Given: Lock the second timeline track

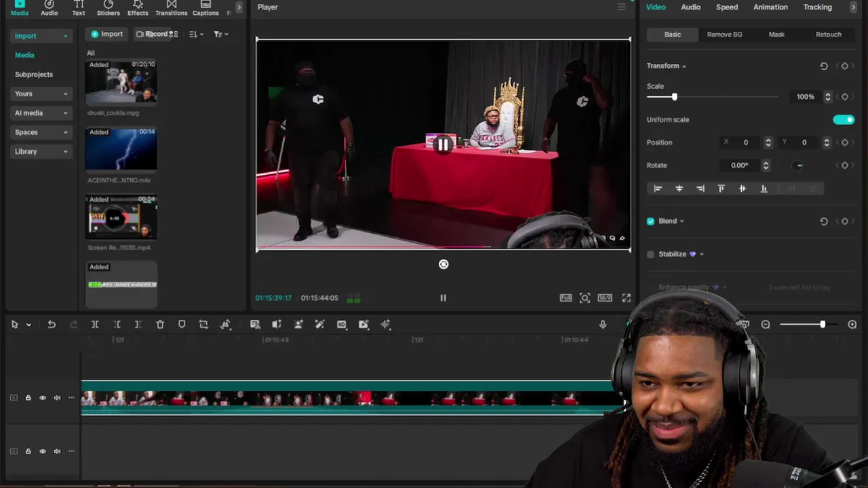Looking at the screenshot, I should (x=28, y=451).
